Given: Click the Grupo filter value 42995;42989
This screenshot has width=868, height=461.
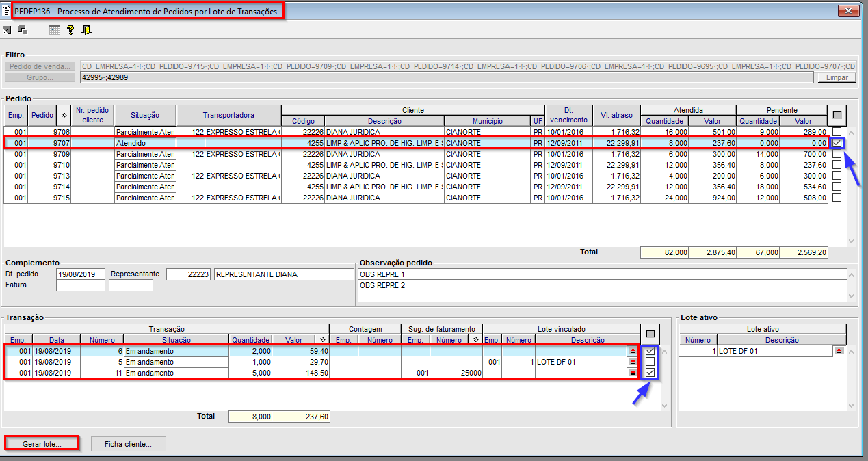Looking at the screenshot, I should pyautogui.click(x=448, y=77).
